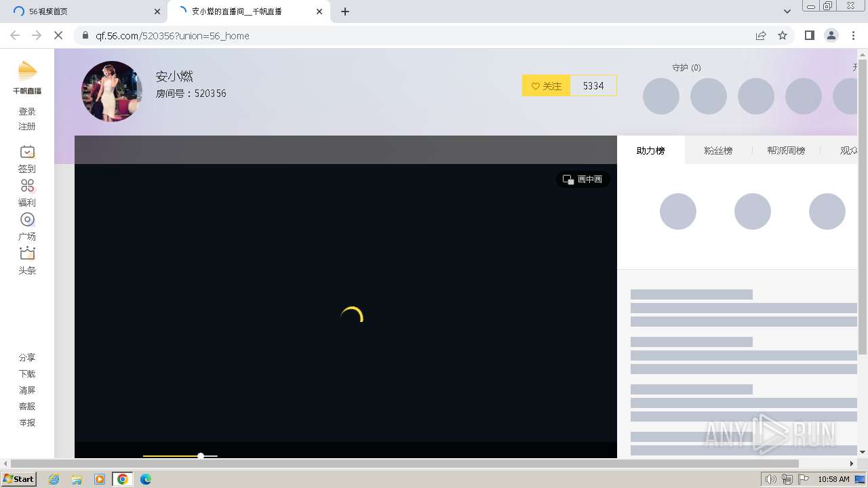Click the clock showing 10:58 AM
Image resolution: width=868 pixels, height=488 pixels.
(833, 479)
